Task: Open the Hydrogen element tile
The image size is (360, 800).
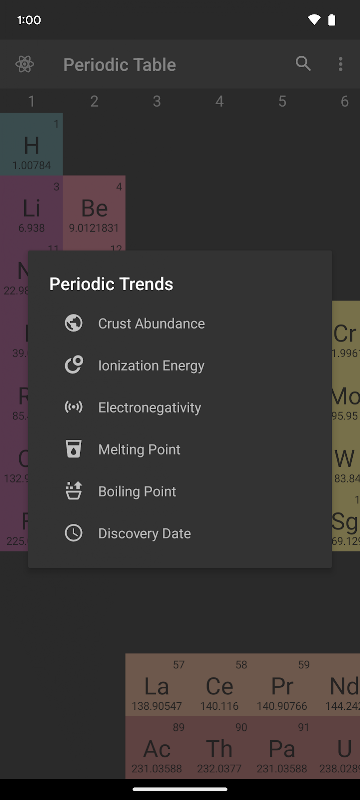Action: pos(31,144)
